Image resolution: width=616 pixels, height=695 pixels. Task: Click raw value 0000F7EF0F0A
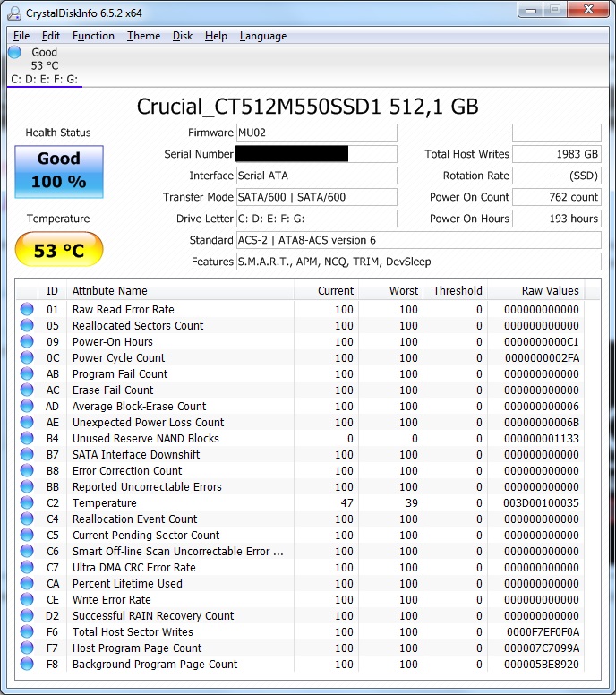(543, 631)
